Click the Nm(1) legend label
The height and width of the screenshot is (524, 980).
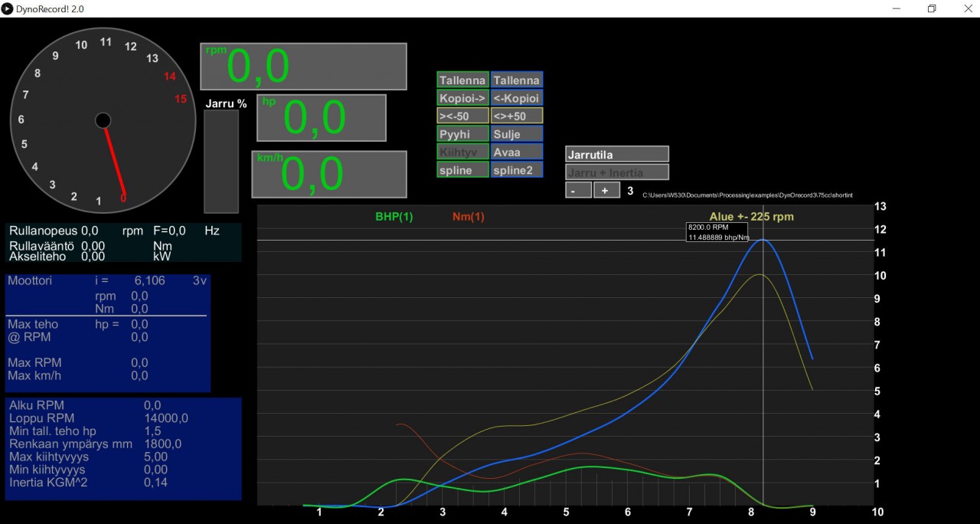tap(468, 217)
